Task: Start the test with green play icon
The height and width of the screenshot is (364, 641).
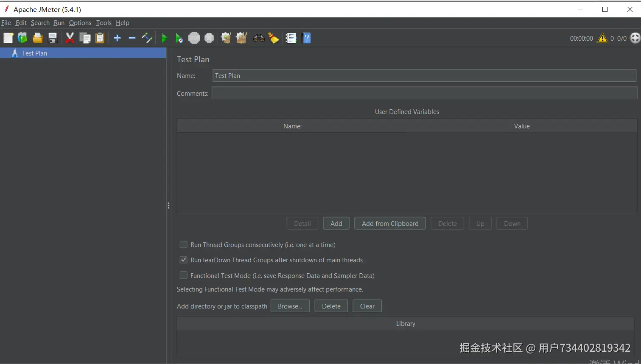Action: point(165,38)
